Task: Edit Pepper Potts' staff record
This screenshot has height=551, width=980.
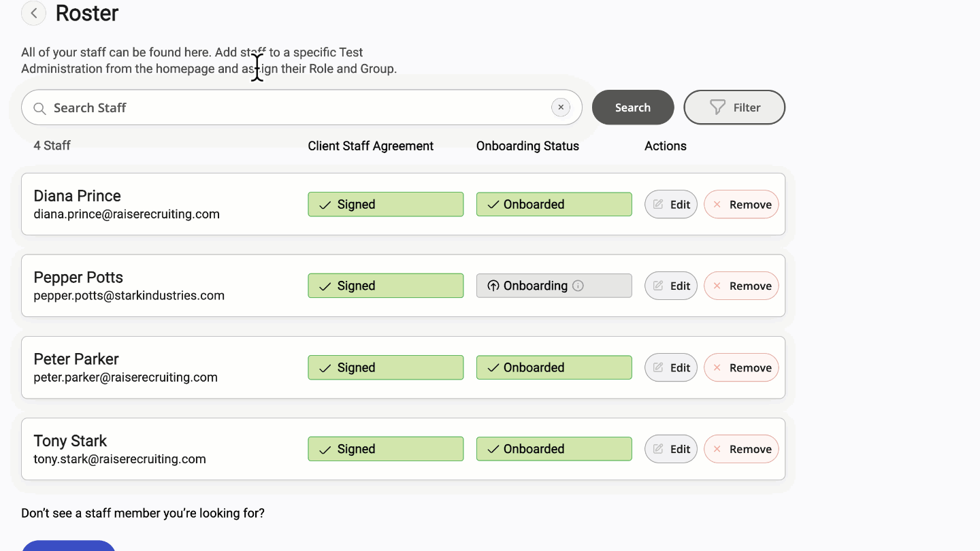Action: [x=671, y=286]
